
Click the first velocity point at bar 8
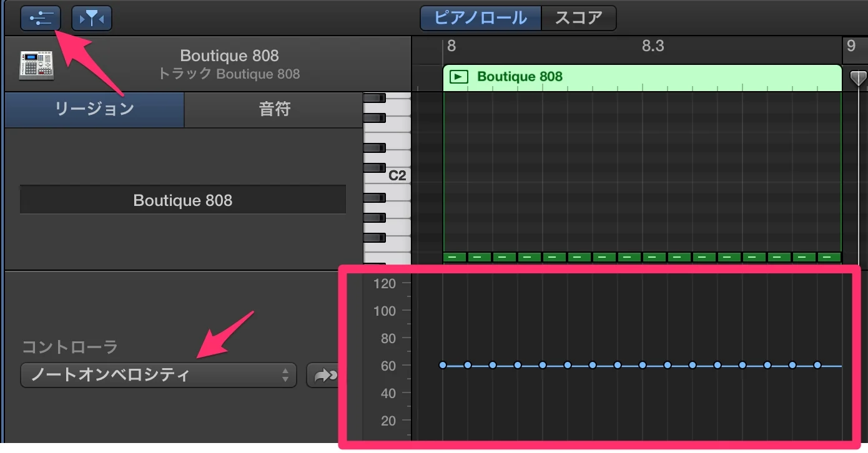(443, 365)
